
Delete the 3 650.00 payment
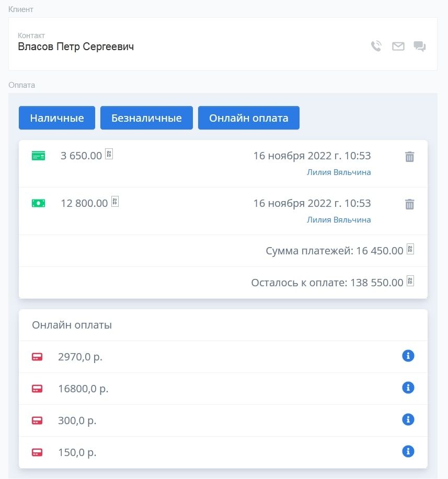pos(410,157)
